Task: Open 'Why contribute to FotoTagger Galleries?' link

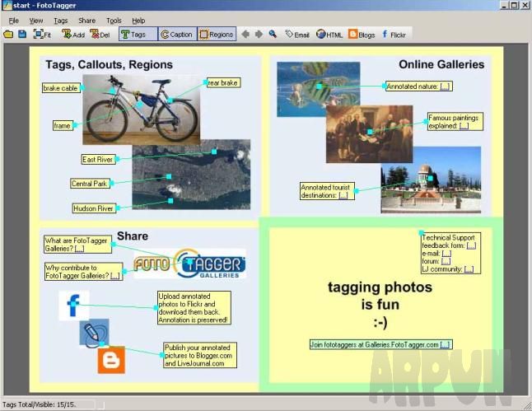Action: coord(115,276)
